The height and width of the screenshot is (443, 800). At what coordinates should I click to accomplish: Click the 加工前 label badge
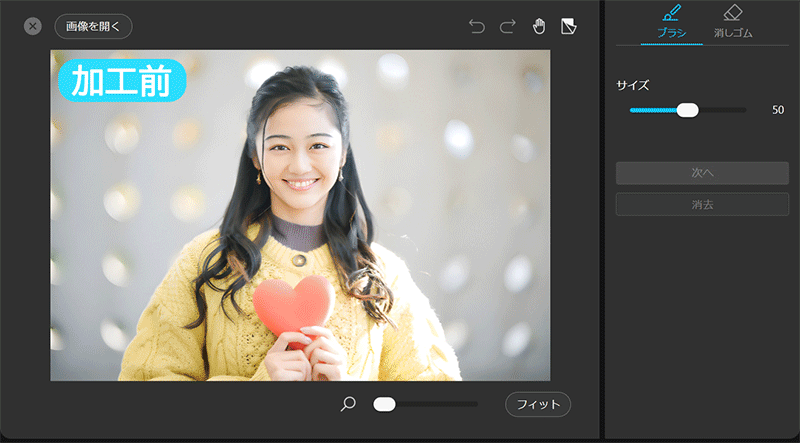click(x=122, y=81)
